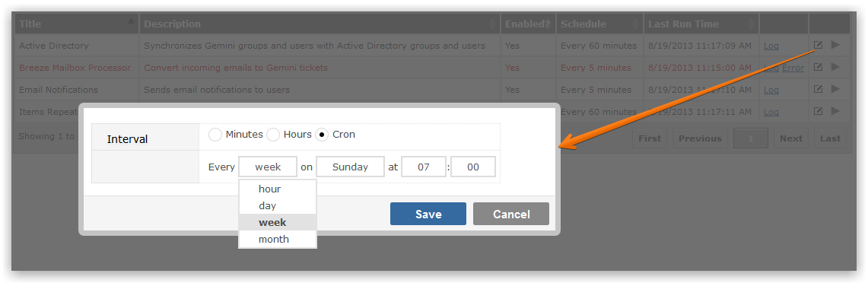Run the Email Notifications job now

point(836,89)
